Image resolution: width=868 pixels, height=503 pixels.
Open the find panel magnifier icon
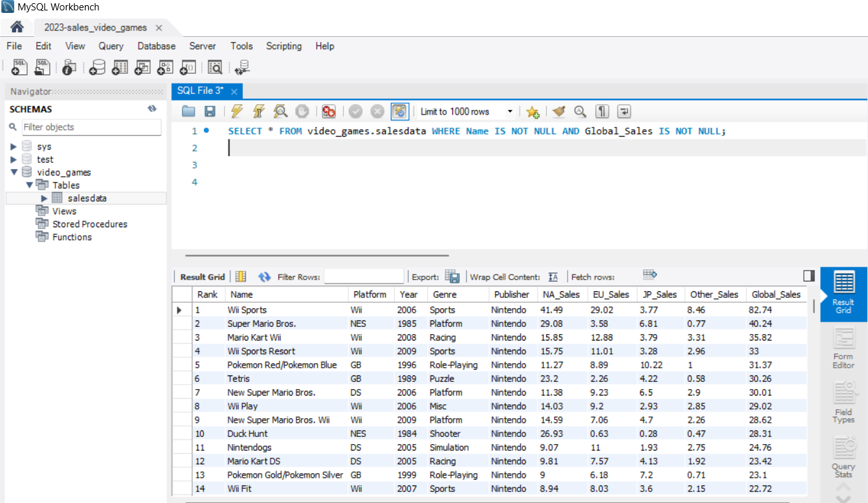click(581, 111)
